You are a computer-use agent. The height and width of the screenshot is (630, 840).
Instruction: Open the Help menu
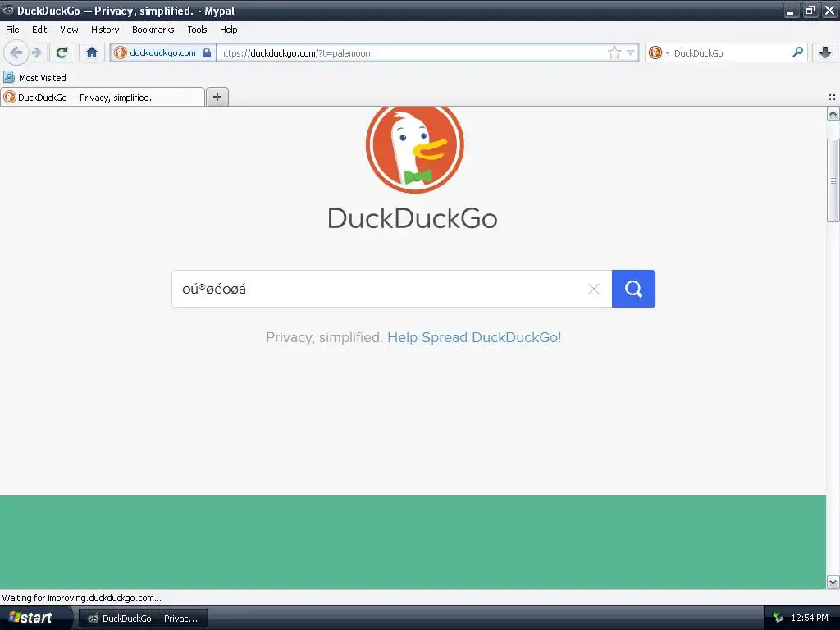(229, 30)
